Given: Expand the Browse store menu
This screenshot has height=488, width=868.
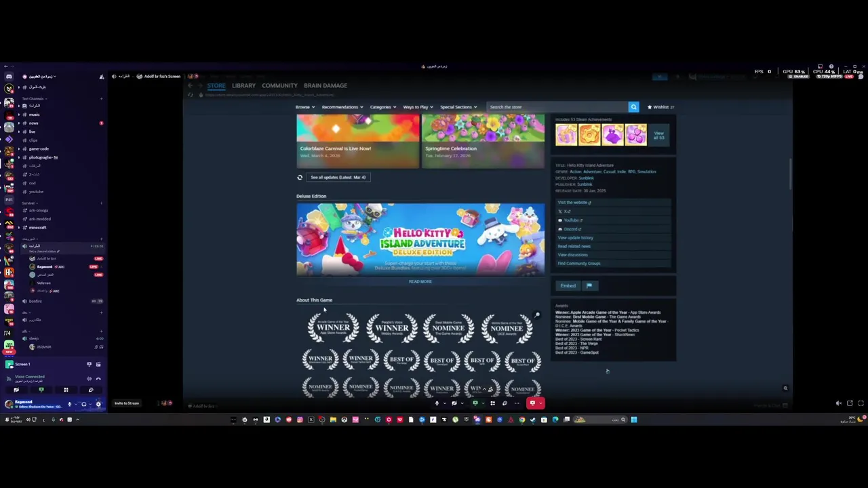Looking at the screenshot, I should 304,107.
